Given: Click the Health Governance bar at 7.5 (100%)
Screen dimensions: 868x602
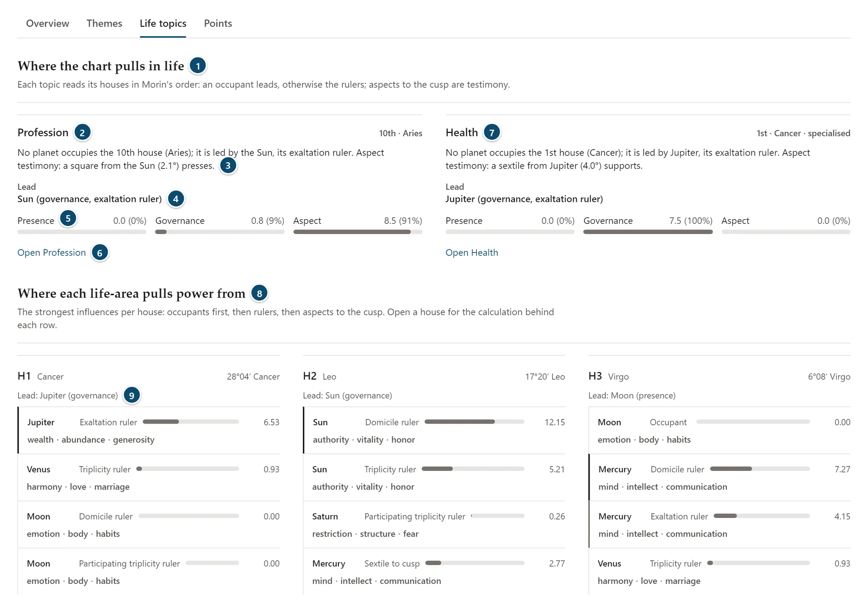Looking at the screenshot, I should (648, 232).
